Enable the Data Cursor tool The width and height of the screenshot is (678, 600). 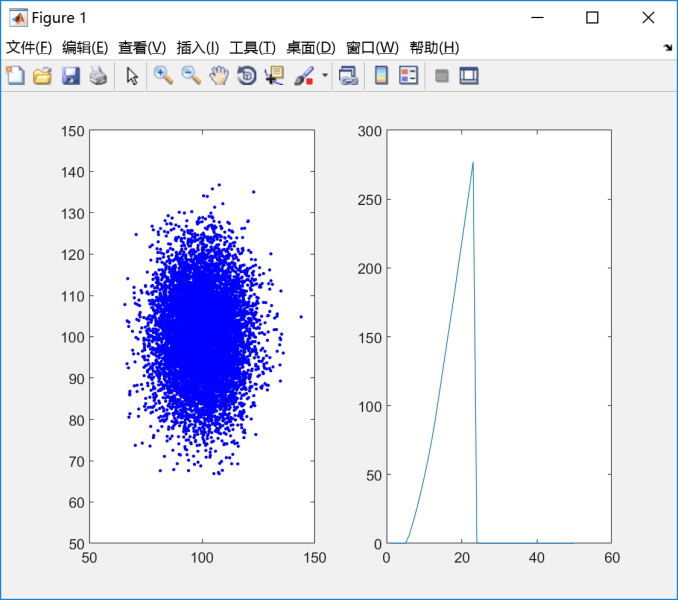point(275,76)
